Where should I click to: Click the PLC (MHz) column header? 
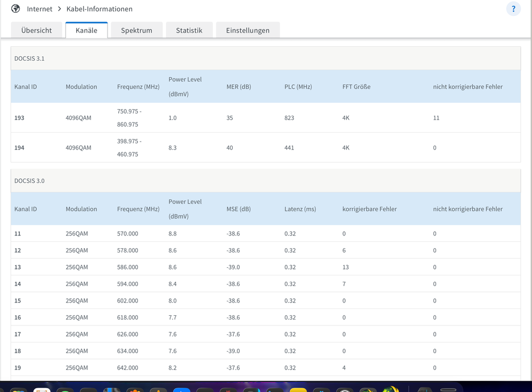coord(298,87)
